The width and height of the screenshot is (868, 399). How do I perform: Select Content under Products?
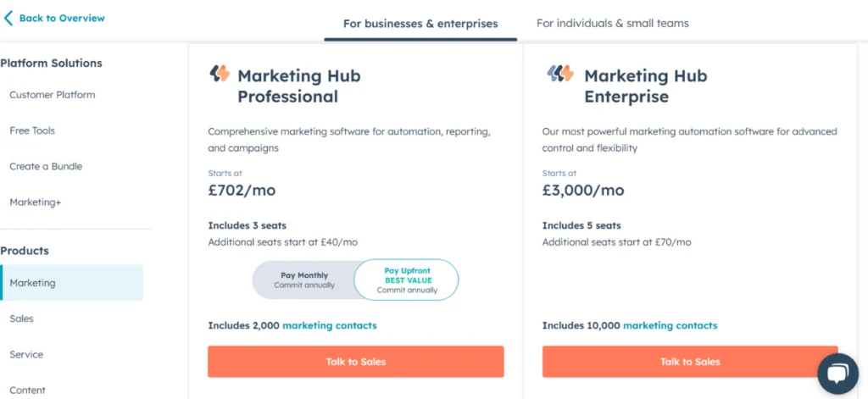coord(27,391)
